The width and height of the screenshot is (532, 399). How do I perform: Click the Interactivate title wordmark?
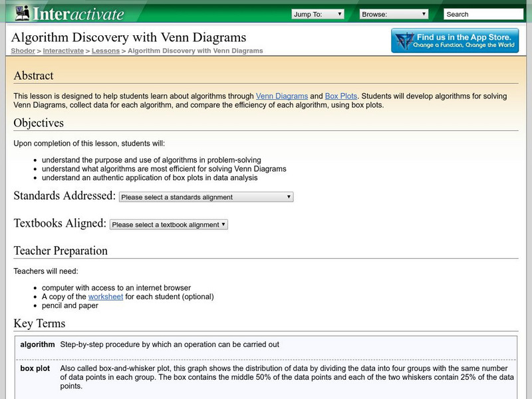78,14
